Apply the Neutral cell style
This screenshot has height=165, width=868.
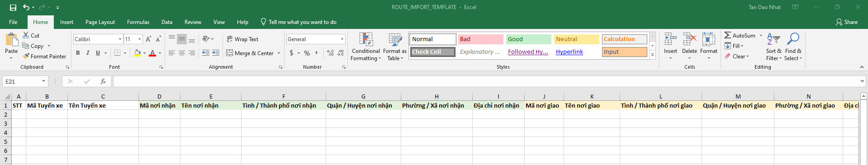[x=576, y=39]
